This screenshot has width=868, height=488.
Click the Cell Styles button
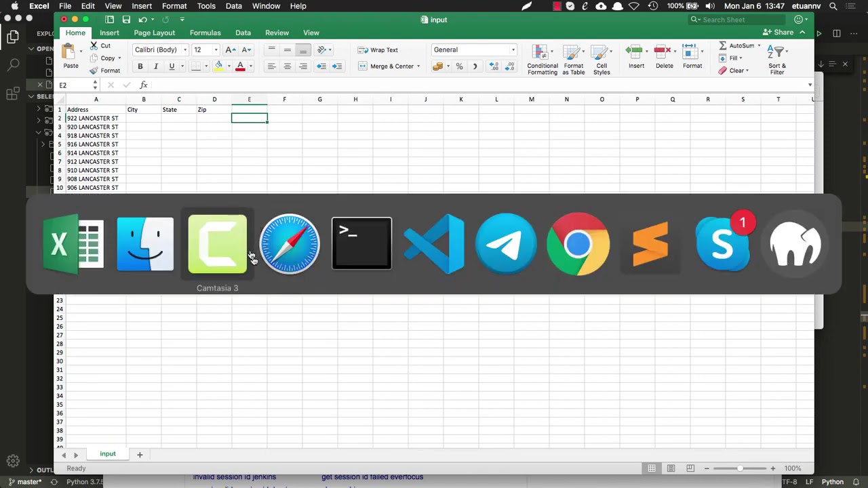[x=601, y=60]
